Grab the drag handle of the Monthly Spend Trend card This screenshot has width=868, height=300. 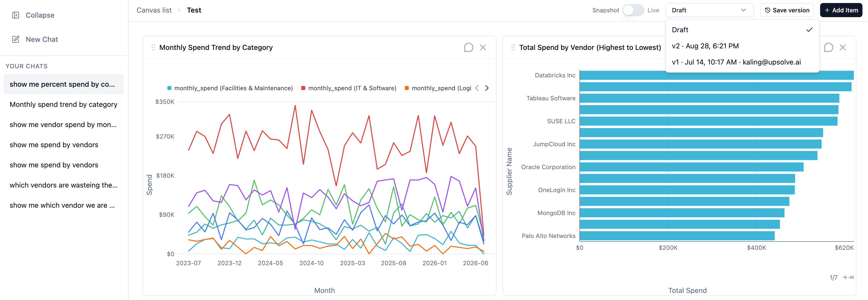153,48
